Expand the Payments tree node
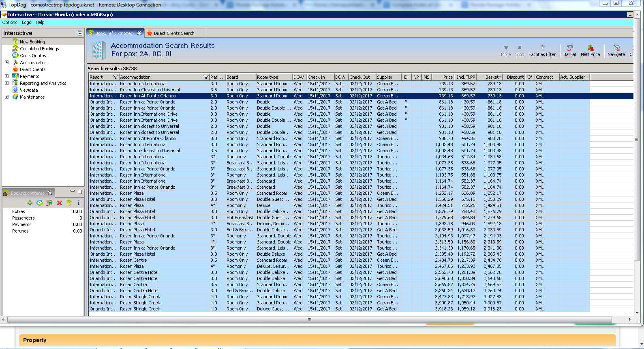This screenshot has height=349, width=644. click(x=6, y=76)
